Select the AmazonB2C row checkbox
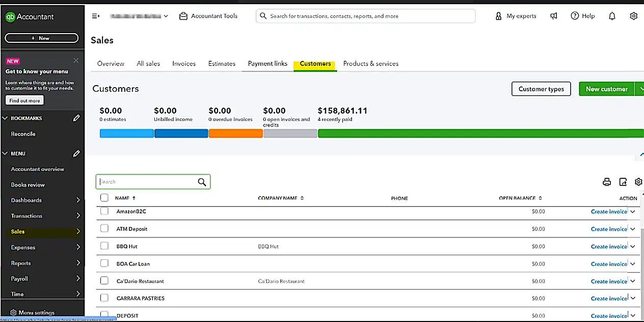The height and width of the screenshot is (322, 644). point(104,211)
